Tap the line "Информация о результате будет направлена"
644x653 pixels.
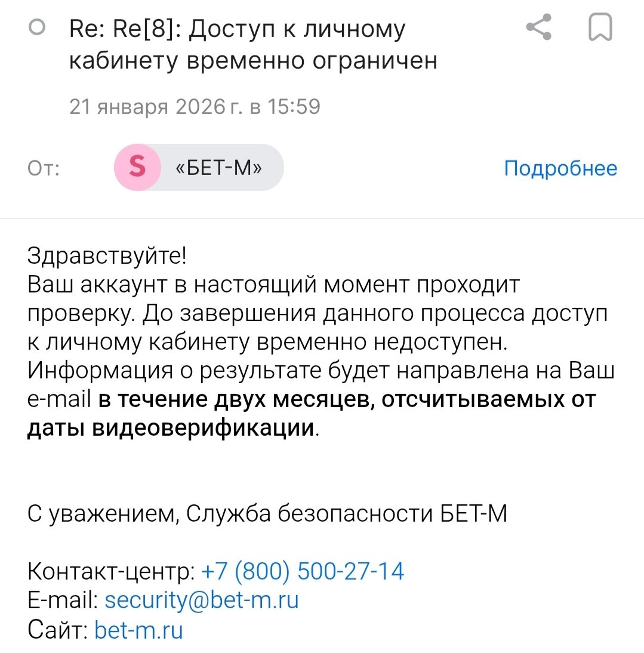[x=321, y=371]
